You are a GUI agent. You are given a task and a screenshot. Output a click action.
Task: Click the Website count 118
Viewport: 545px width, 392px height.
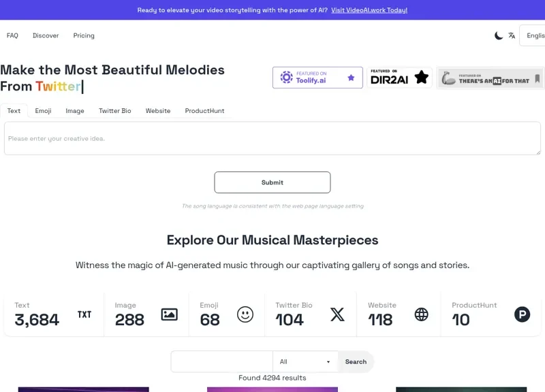380,320
